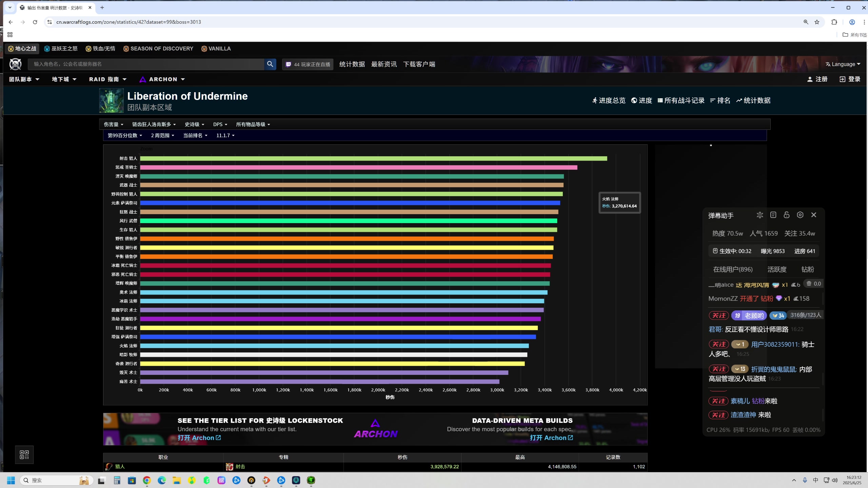Expand the ARCHON menu

click(162, 79)
